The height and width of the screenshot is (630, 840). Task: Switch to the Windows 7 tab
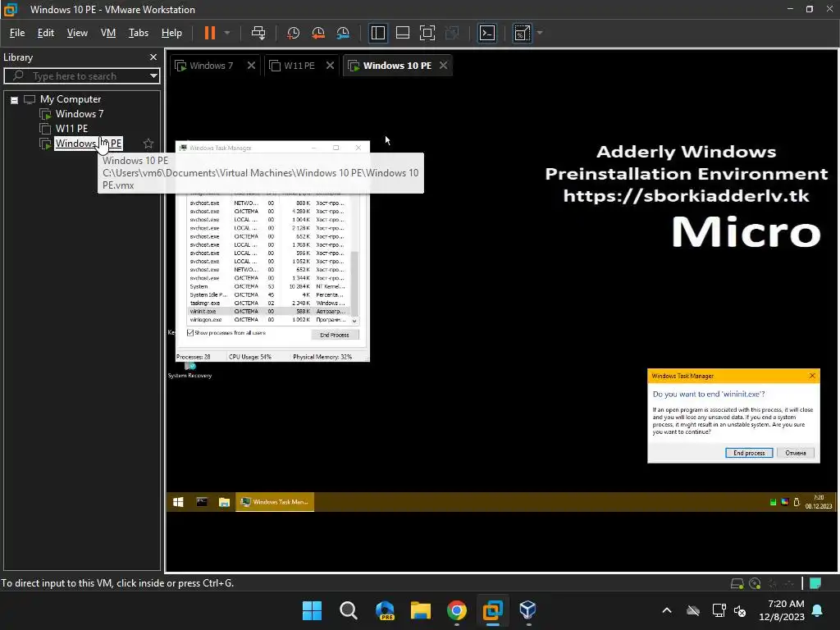211,66
